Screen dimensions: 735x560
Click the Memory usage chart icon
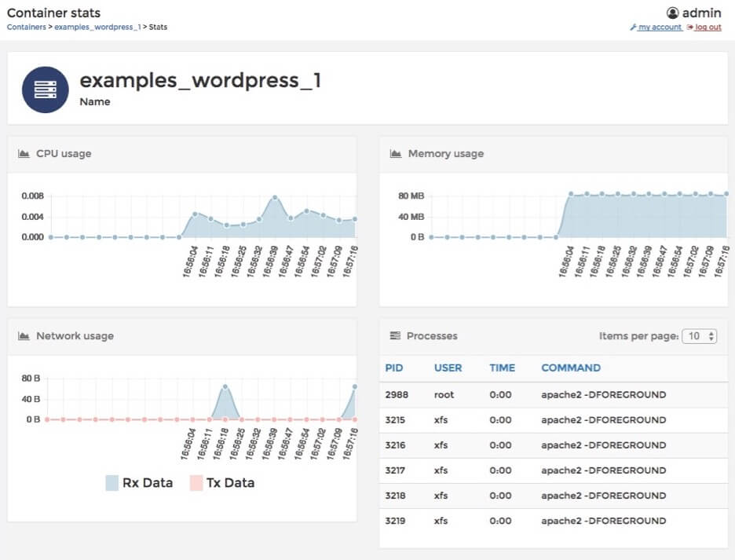tap(396, 153)
